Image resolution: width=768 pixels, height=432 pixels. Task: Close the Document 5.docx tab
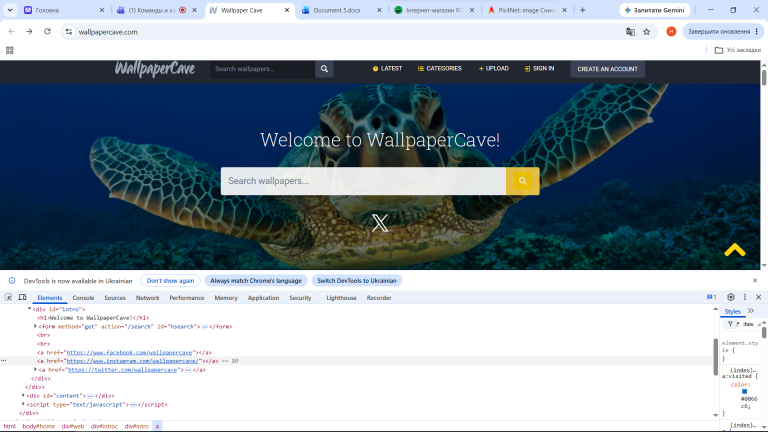[x=379, y=10]
